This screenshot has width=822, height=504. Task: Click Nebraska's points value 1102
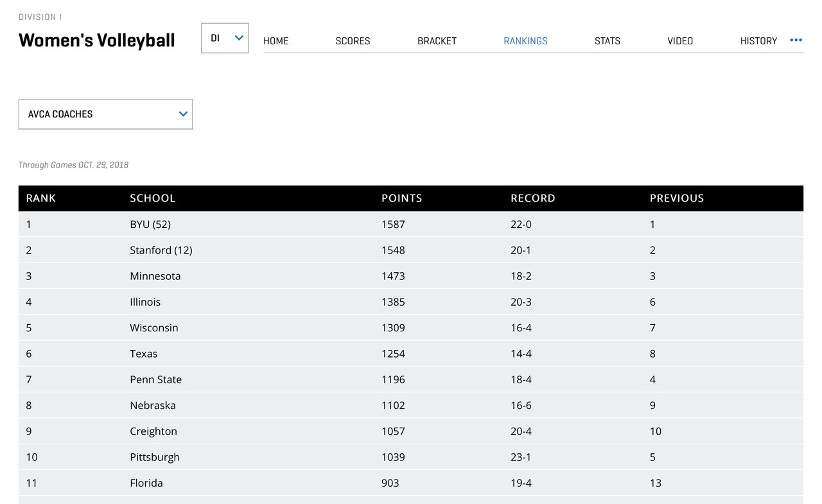click(x=393, y=405)
